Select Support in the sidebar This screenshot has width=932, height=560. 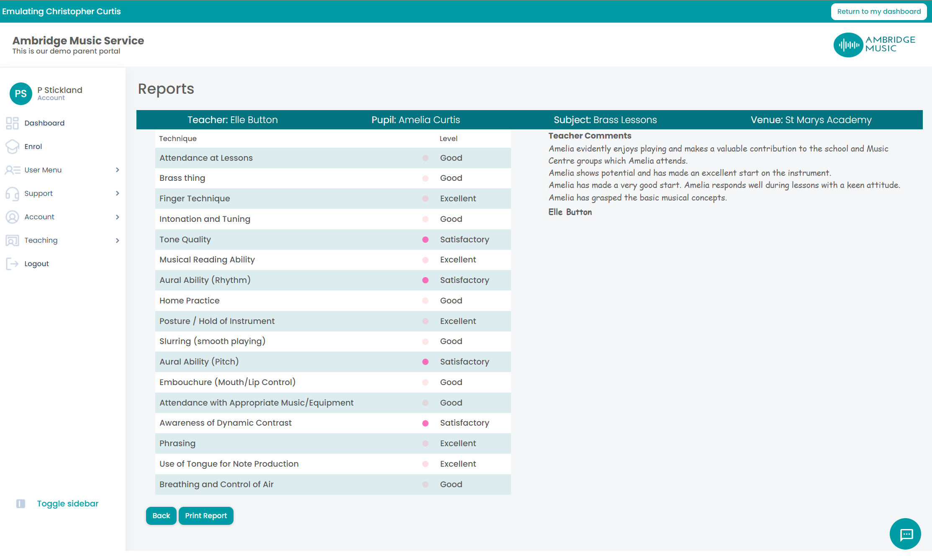tap(39, 193)
